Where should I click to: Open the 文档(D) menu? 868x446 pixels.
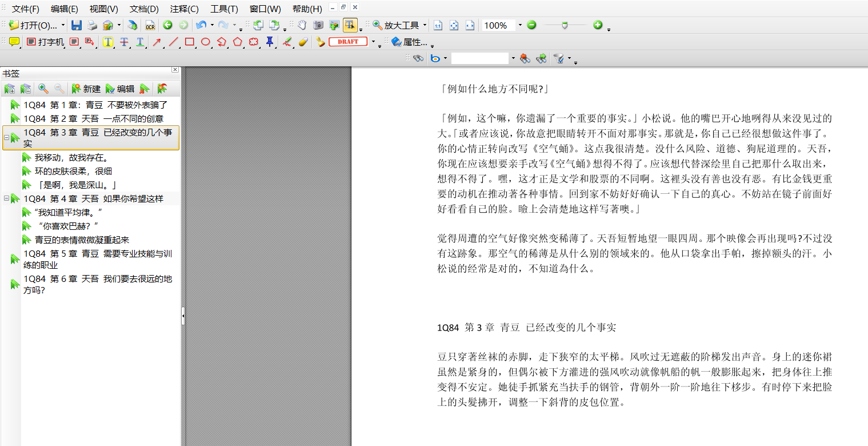(144, 9)
